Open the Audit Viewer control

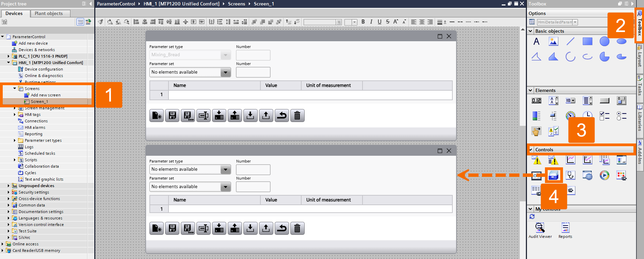pyautogui.click(x=540, y=231)
